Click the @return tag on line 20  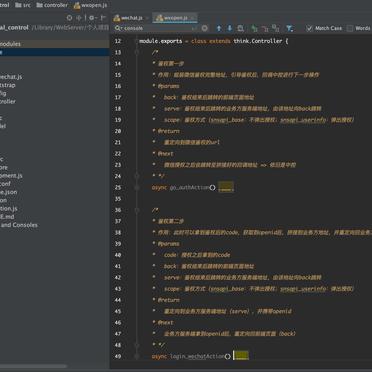coord(169,131)
